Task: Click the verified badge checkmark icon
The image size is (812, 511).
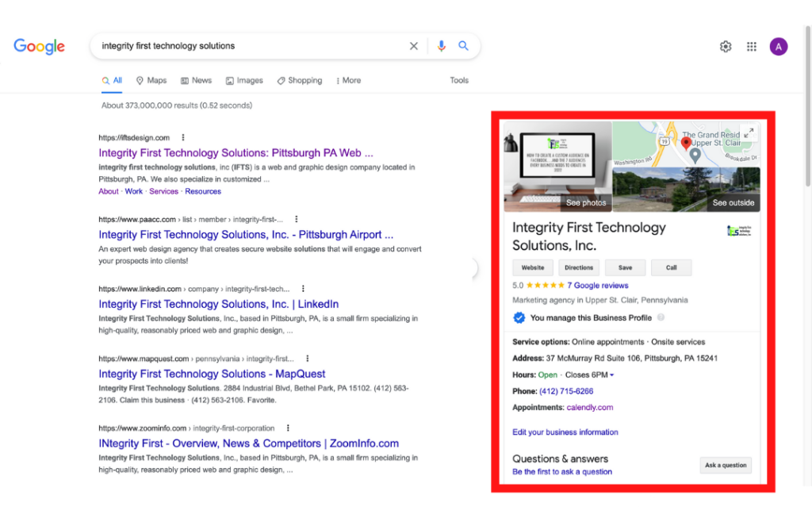Action: point(519,317)
